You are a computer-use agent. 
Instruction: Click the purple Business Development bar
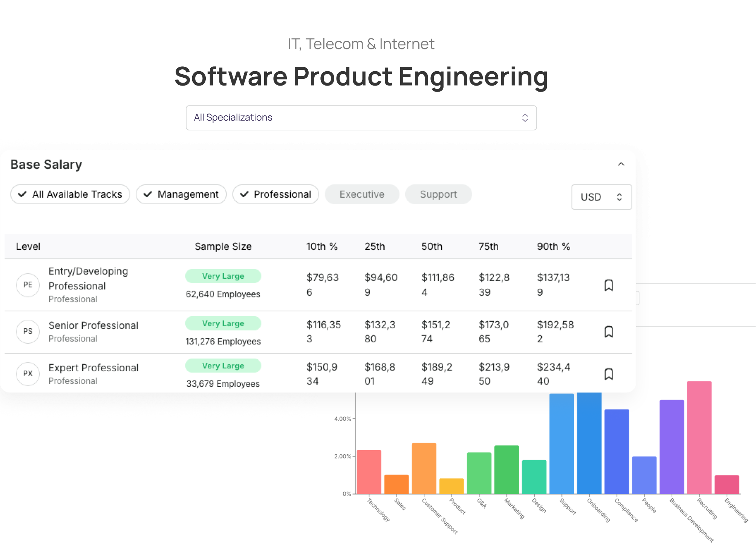point(672,447)
